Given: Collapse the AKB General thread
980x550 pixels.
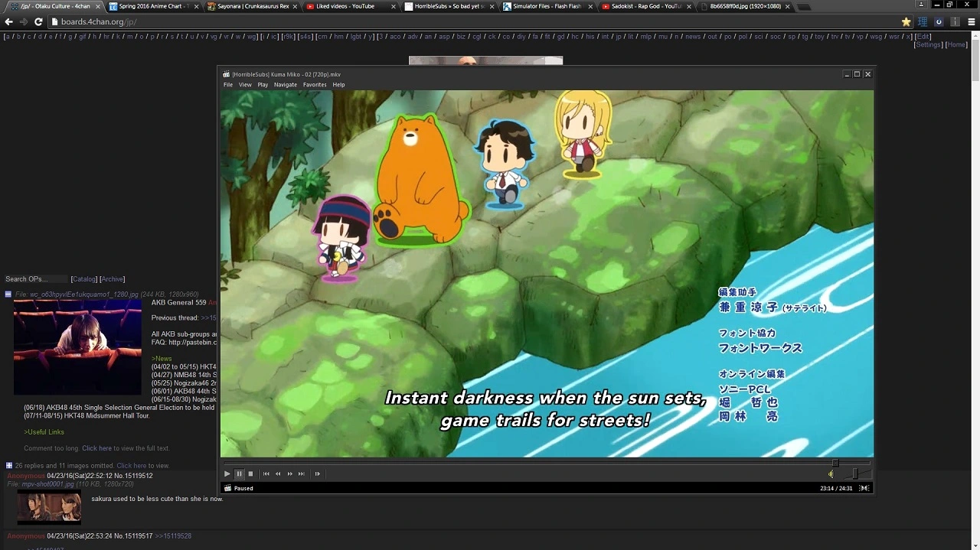Looking at the screenshot, I should 8,295.
